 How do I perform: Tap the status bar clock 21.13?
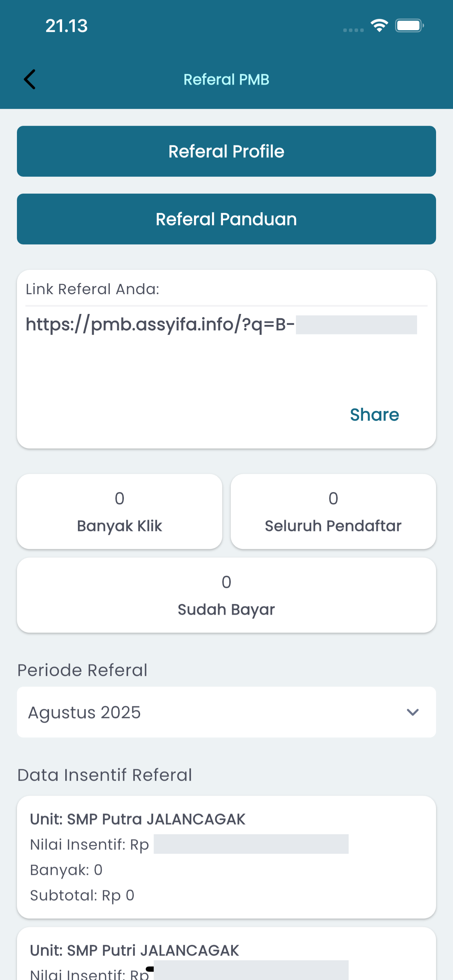tap(66, 26)
